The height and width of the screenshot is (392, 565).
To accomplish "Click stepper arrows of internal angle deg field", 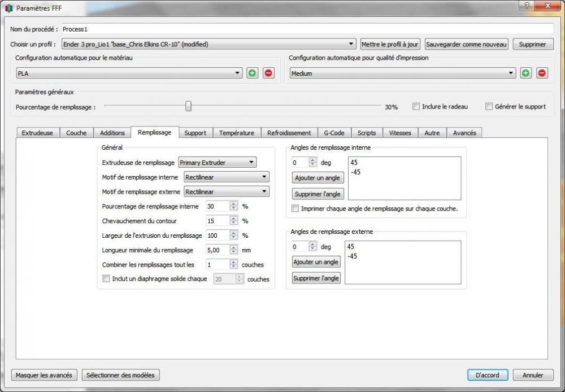I will click(313, 163).
